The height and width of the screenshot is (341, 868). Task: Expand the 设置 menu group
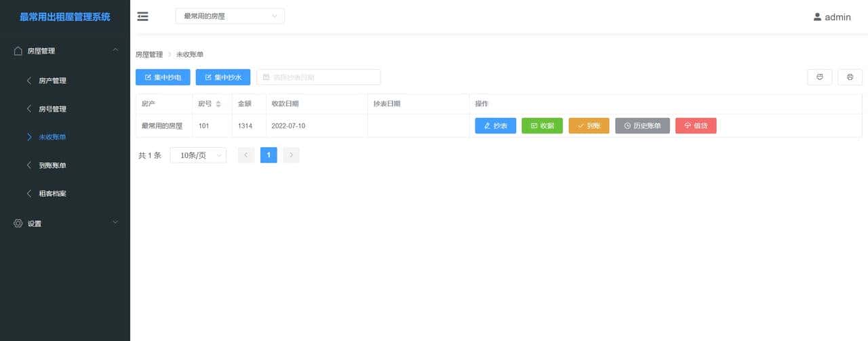tap(65, 223)
